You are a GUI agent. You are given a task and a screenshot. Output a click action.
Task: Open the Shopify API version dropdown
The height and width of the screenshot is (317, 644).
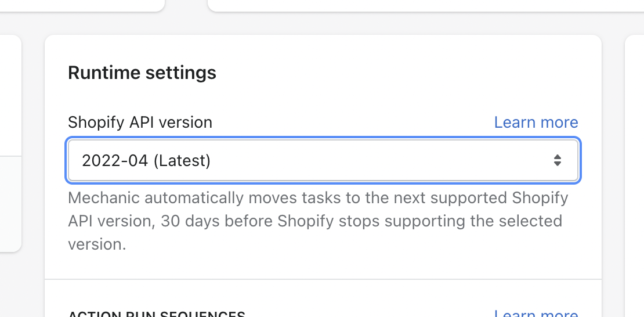pyautogui.click(x=323, y=160)
